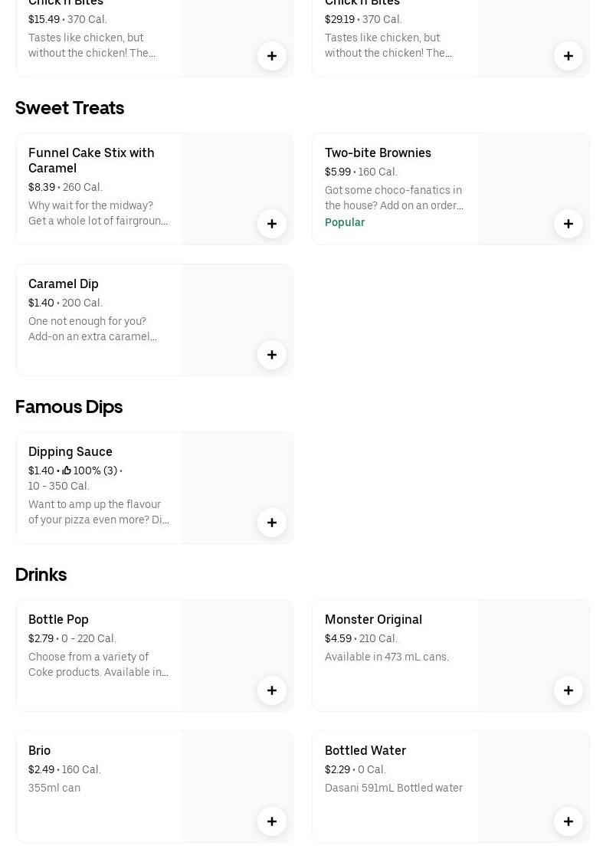Add Bottle Pop to the order

272,690
